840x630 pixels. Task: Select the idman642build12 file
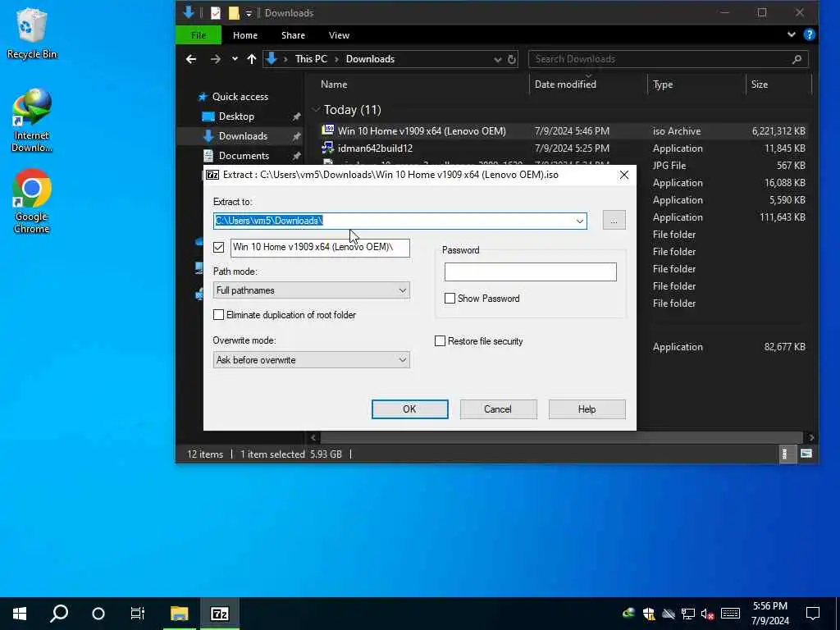pos(375,148)
